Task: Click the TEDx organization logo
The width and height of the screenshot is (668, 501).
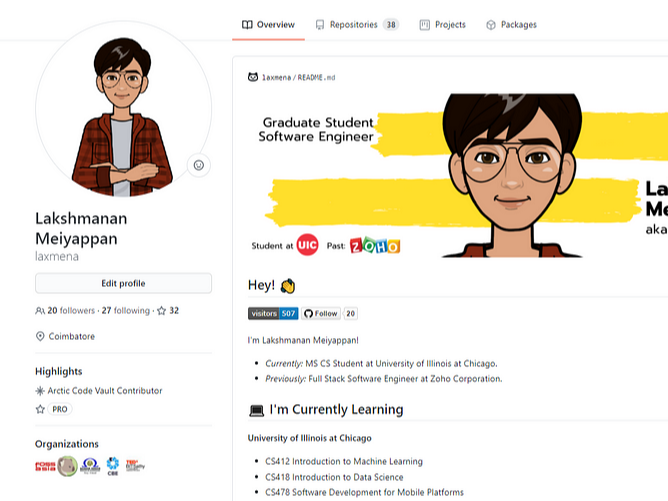Action: (x=134, y=465)
